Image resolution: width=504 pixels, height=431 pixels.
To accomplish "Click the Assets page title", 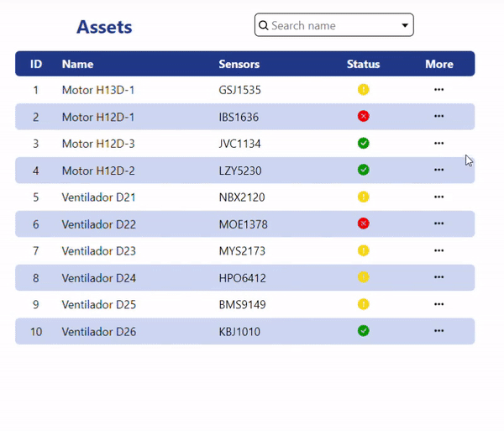I will pos(104,27).
